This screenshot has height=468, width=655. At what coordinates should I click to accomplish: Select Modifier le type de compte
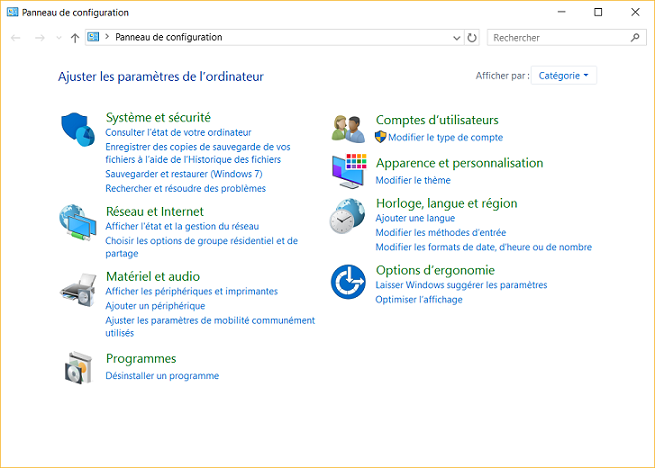[445, 137]
